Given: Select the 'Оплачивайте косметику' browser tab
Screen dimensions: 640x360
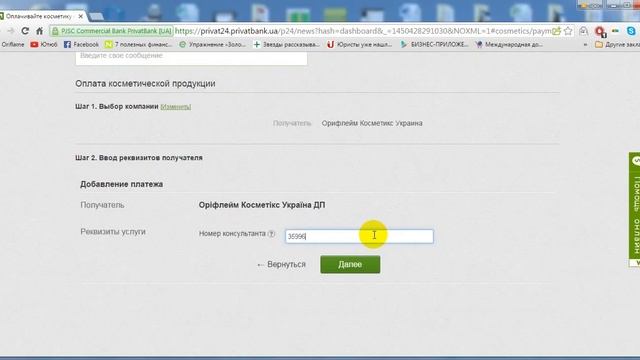Looking at the screenshot, I should 40,16.
